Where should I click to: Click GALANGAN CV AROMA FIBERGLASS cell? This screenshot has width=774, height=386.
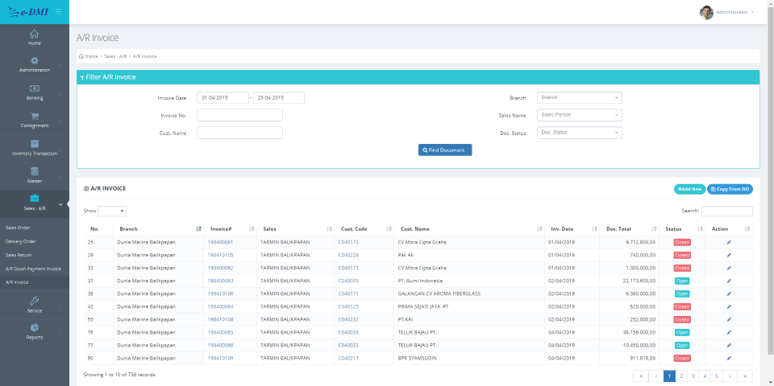[439, 294]
